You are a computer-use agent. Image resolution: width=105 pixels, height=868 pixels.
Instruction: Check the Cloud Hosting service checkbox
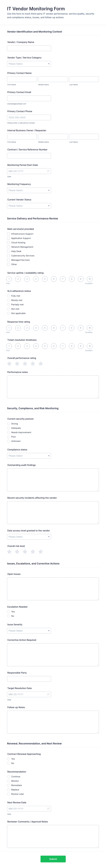(8, 243)
